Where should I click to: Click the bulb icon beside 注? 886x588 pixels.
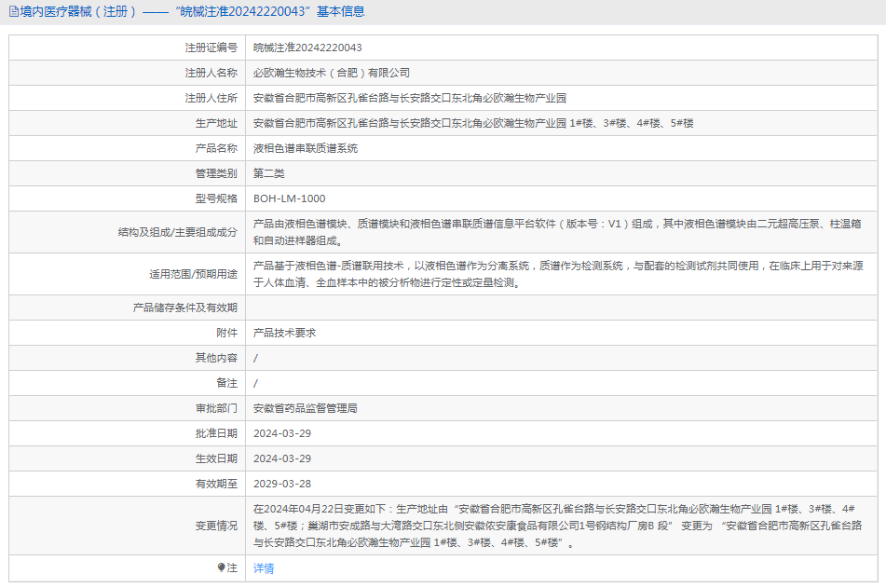(221, 567)
